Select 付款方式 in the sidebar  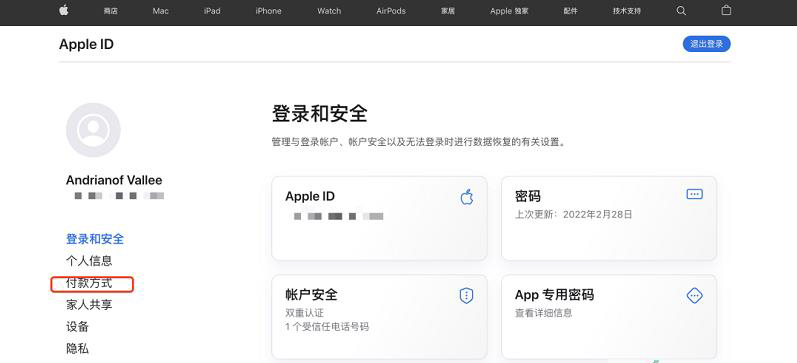89,283
